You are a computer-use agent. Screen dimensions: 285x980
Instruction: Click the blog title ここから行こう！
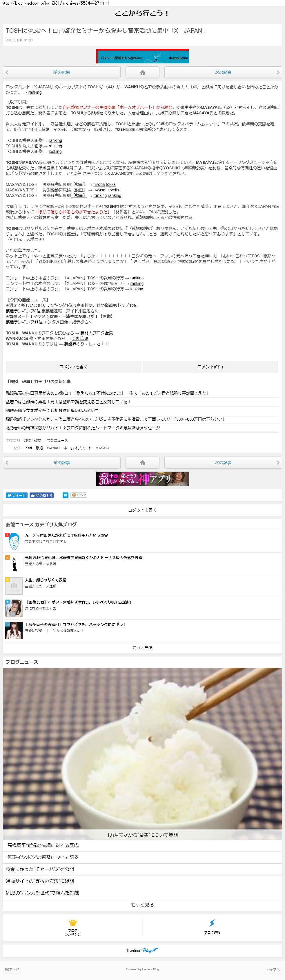pyautogui.click(x=143, y=13)
